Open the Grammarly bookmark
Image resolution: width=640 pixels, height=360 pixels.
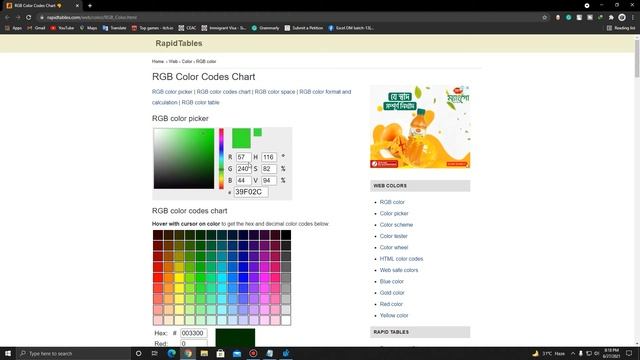[x=265, y=28]
